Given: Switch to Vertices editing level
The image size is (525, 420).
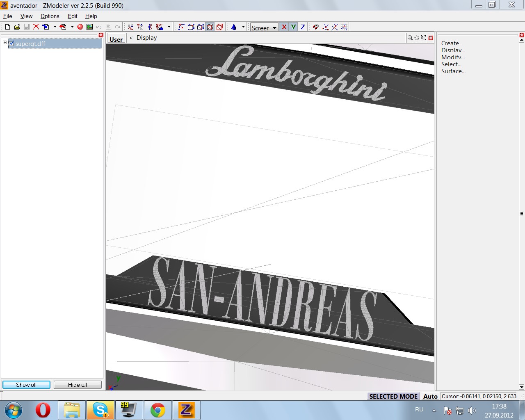Looking at the screenshot, I should point(182,27).
